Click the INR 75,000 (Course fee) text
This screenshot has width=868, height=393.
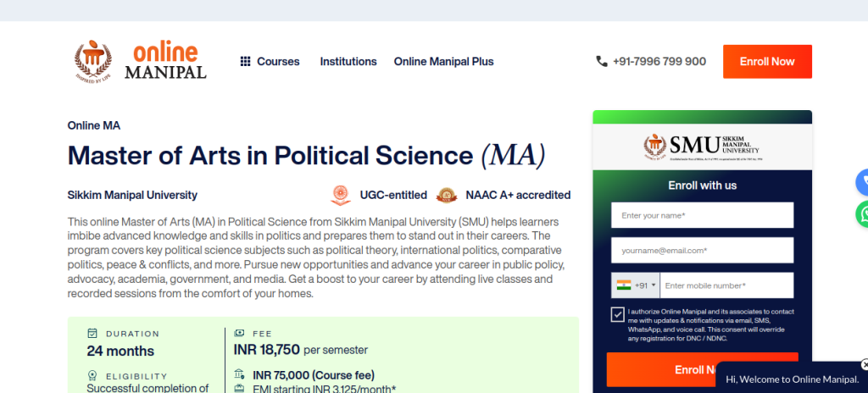coord(314,374)
